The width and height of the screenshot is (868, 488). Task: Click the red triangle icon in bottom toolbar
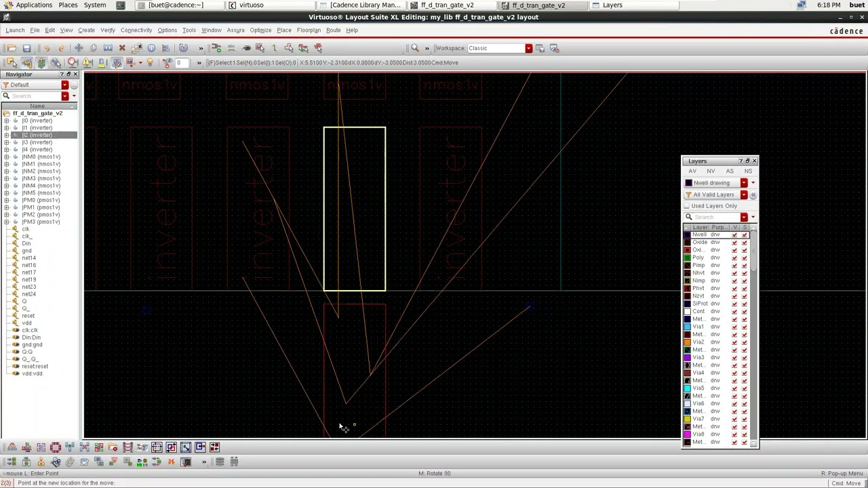click(x=114, y=462)
